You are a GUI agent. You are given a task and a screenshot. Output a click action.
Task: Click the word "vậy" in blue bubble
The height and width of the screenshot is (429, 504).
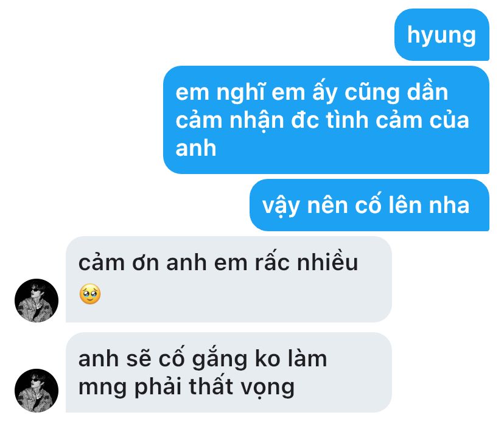[x=281, y=207]
